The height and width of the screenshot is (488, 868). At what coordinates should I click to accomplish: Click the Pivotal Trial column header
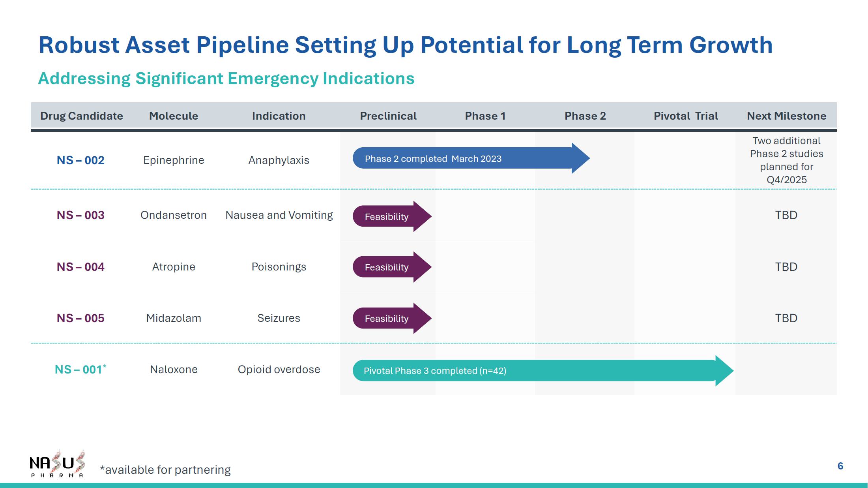pos(686,116)
